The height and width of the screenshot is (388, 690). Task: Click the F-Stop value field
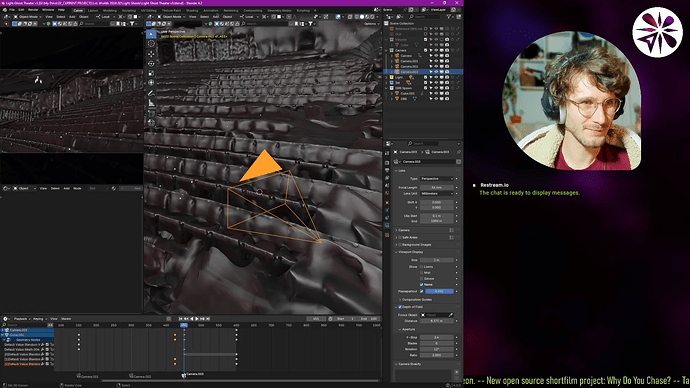[x=437, y=337]
